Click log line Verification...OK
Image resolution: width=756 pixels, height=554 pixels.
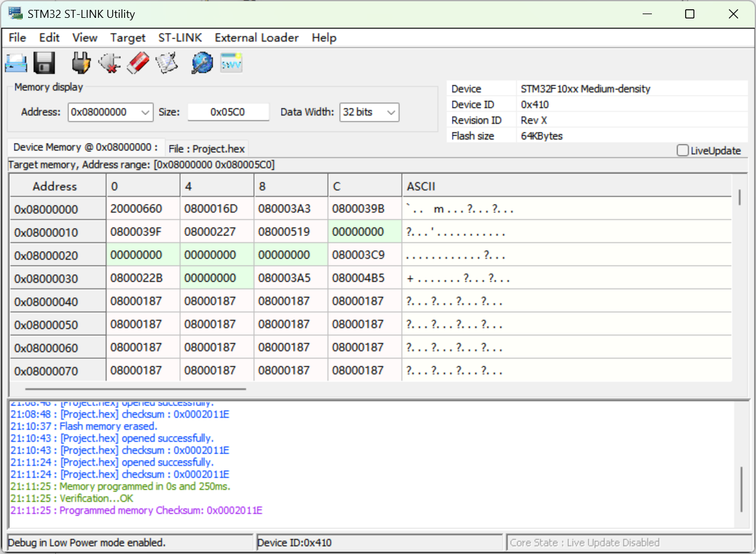coord(71,499)
